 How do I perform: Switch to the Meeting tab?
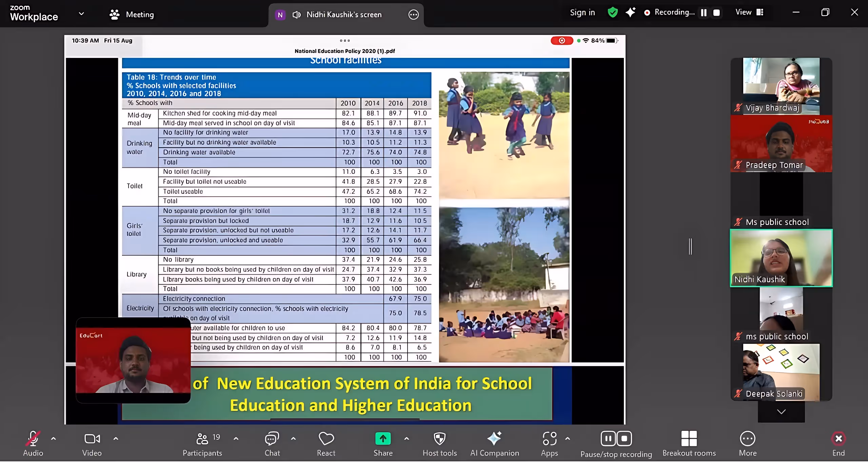(x=132, y=15)
